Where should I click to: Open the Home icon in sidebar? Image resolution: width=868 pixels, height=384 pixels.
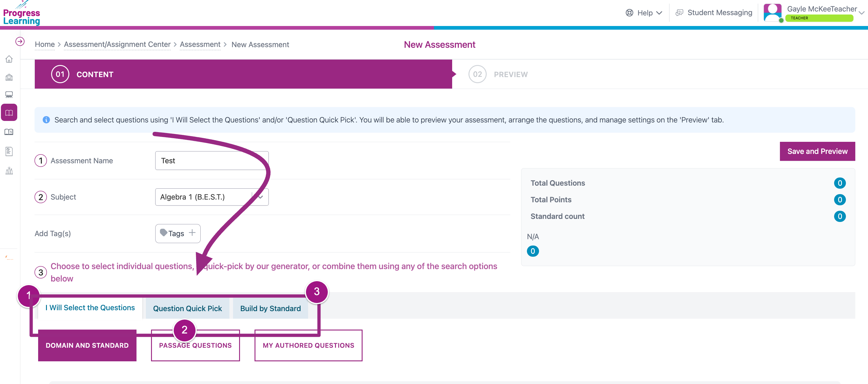point(9,59)
